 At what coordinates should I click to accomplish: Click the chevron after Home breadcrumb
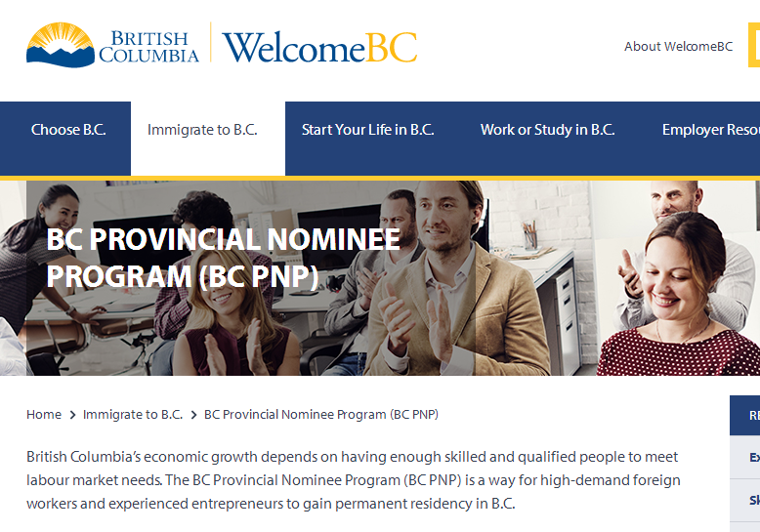pos(72,415)
